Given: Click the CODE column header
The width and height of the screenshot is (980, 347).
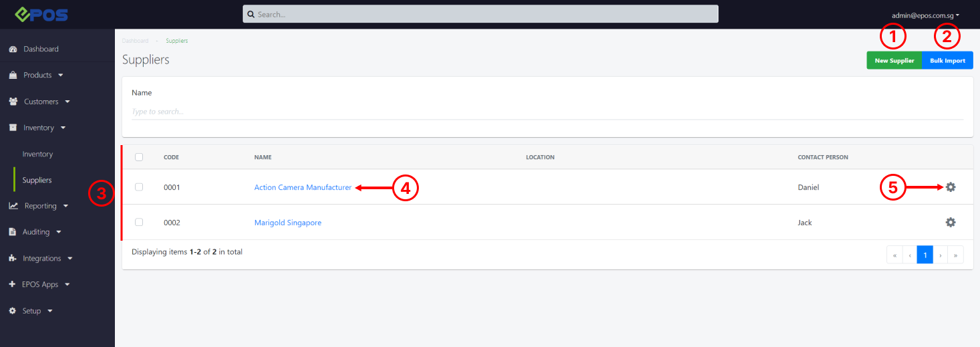Looking at the screenshot, I should 171,158.
